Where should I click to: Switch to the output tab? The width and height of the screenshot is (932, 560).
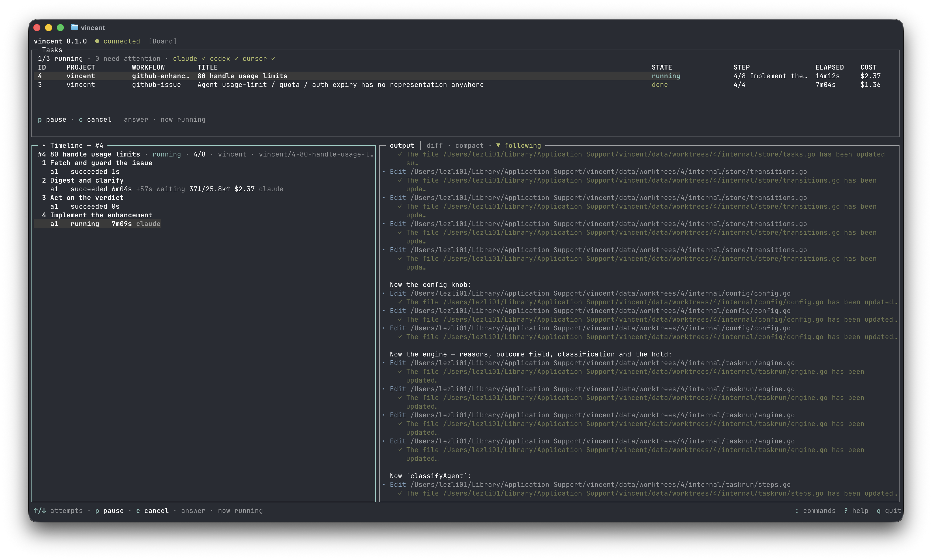point(402,145)
